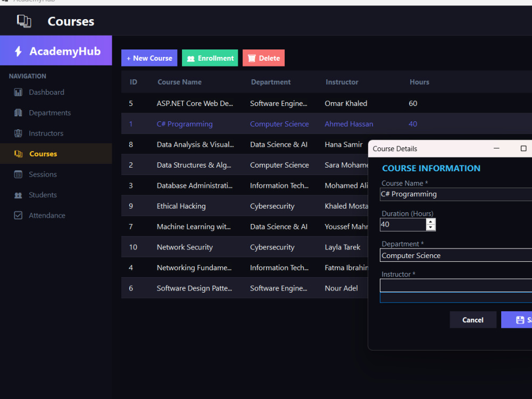The height and width of the screenshot is (399, 532).
Task: Click the Departments building icon
Action: pos(18,113)
